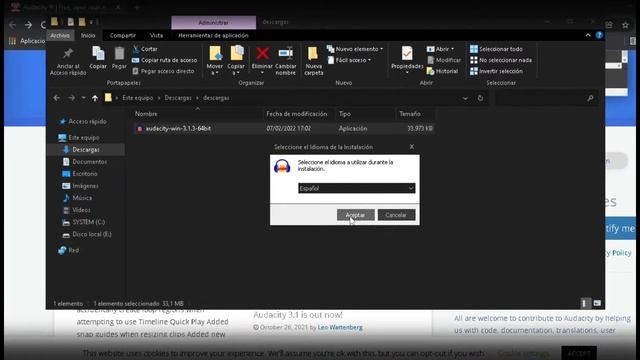Open Fácil acceso dropdown
The height and width of the screenshot is (360, 640).
pyautogui.click(x=349, y=60)
